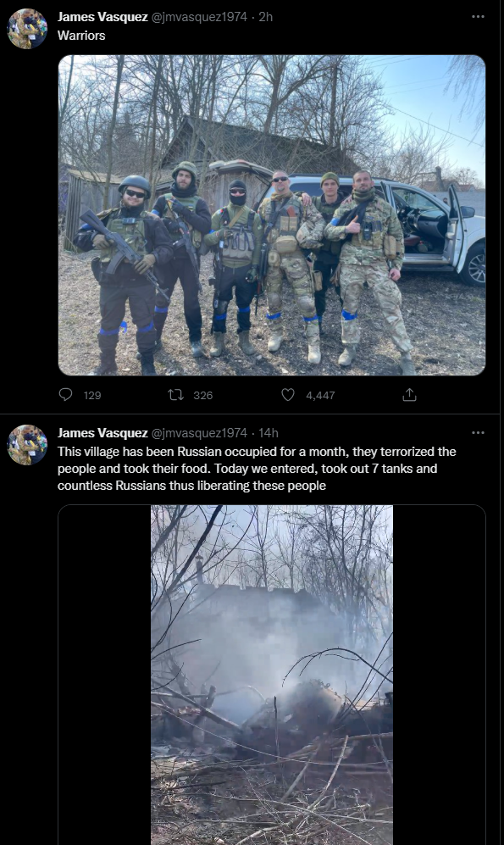Like the Warriors tweet
This screenshot has height=845, width=504.
point(288,395)
